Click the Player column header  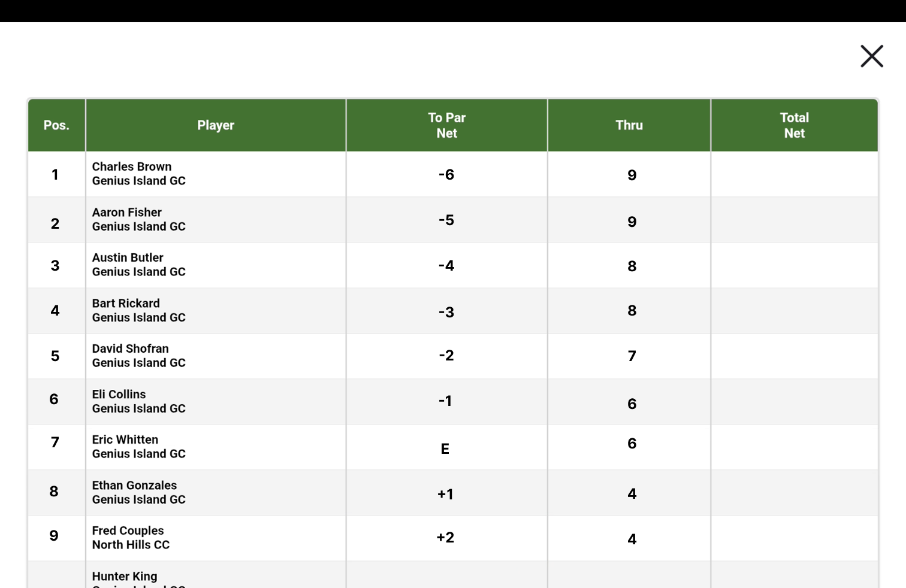click(x=216, y=125)
